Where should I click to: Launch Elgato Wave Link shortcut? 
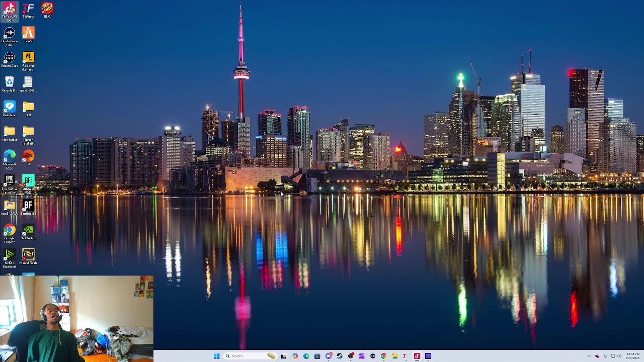(9, 37)
